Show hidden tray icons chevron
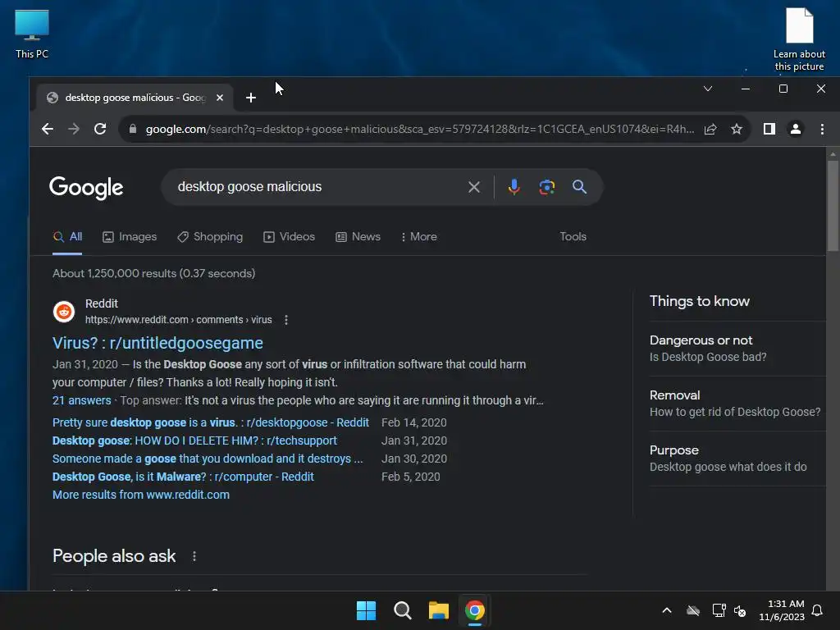The image size is (840, 630). [667, 610]
